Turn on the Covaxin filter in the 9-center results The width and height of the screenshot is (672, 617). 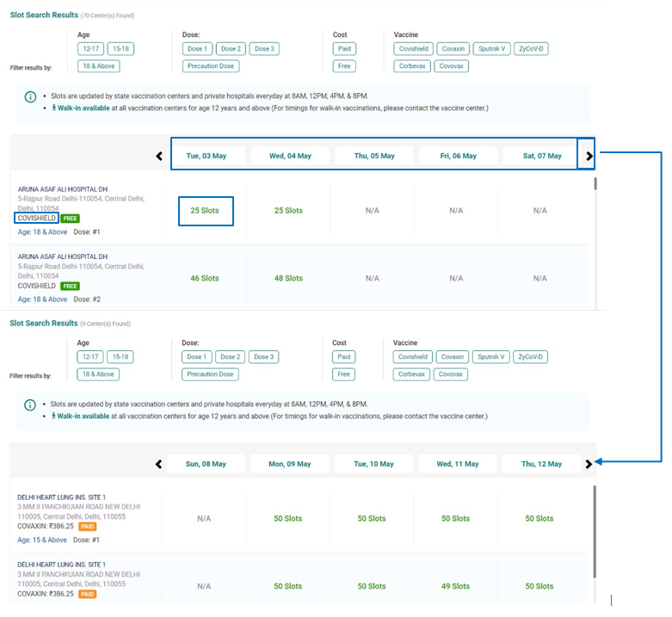click(453, 357)
